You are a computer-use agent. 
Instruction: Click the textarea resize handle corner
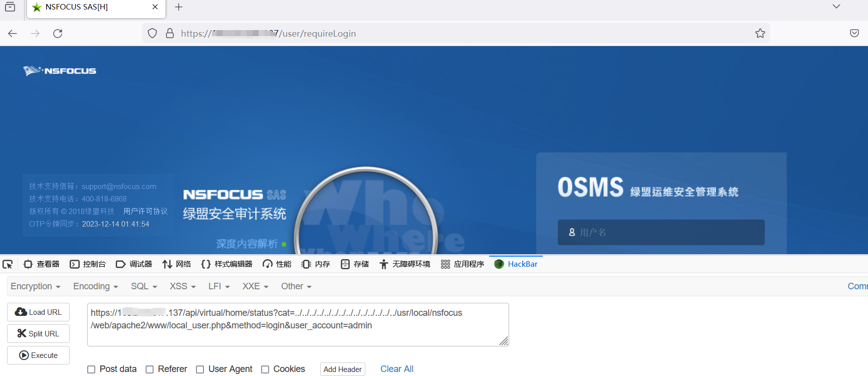[x=504, y=341]
